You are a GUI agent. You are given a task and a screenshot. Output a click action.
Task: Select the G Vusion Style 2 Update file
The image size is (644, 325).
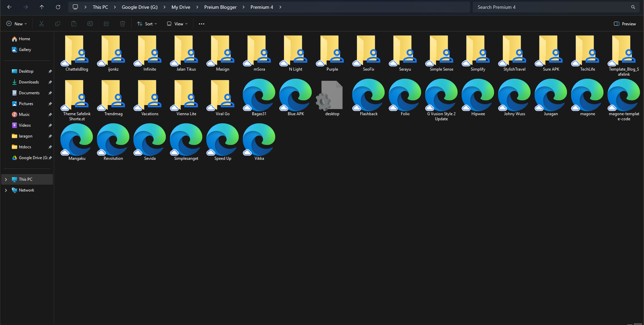(x=441, y=100)
